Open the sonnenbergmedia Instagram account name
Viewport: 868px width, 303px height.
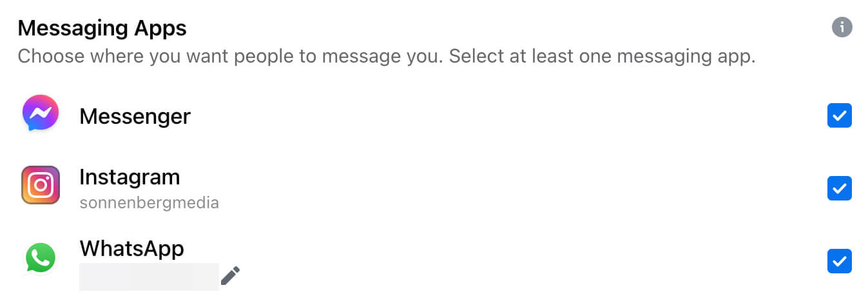(x=149, y=203)
